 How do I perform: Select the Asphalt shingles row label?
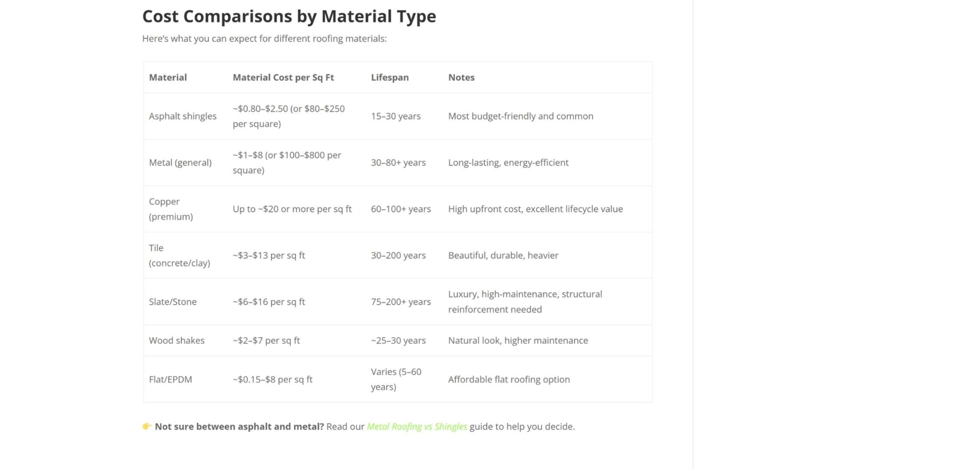(183, 116)
